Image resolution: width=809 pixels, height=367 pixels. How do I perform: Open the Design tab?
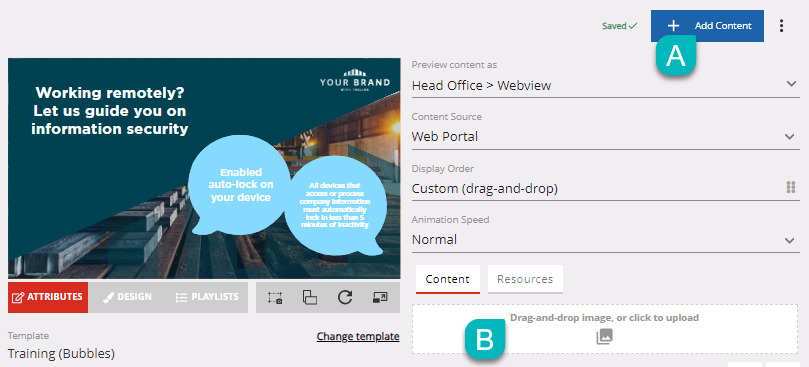coord(127,297)
